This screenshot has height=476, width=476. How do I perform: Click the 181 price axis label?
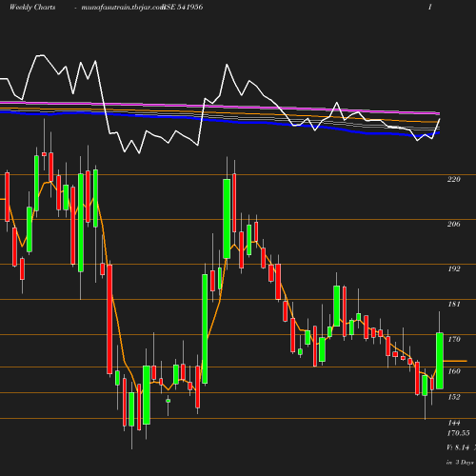pos(454,304)
